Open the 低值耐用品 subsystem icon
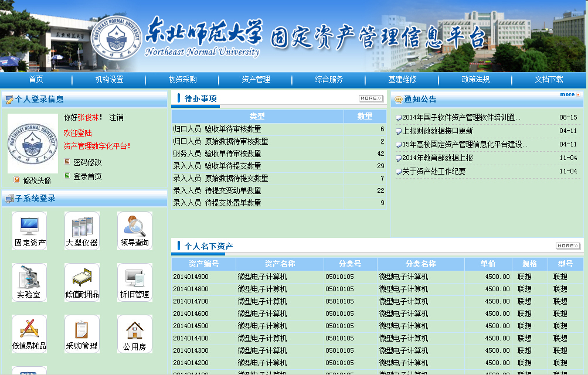The height and width of the screenshot is (375, 588). coord(81,282)
